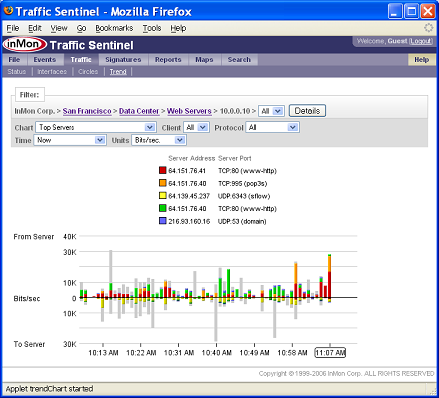Select the 11:07 AM time marker
This screenshot has width=439, height=398.
click(x=330, y=353)
